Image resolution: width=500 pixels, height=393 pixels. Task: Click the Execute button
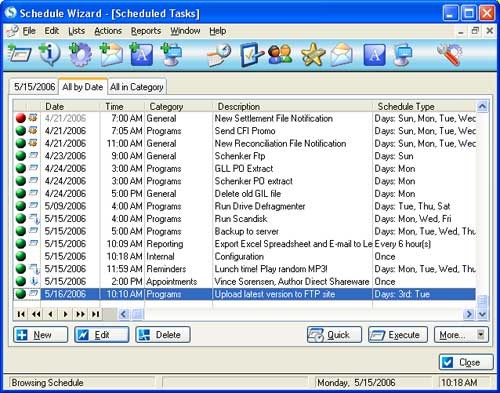pos(398,335)
